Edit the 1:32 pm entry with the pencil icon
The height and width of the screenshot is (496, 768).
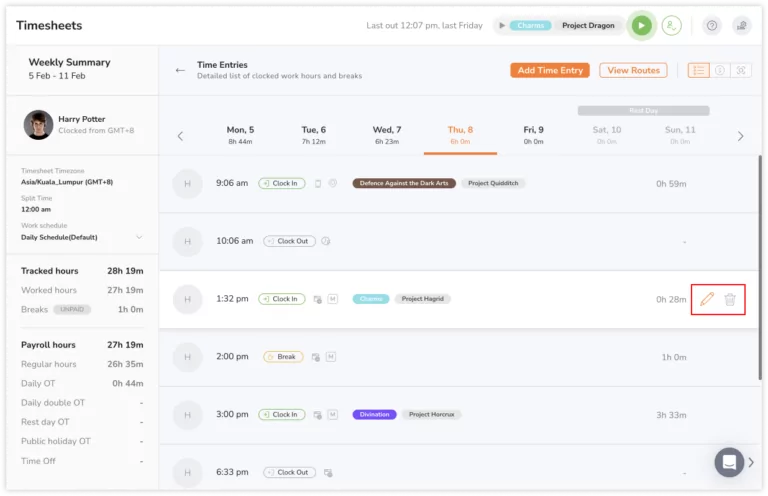click(707, 299)
